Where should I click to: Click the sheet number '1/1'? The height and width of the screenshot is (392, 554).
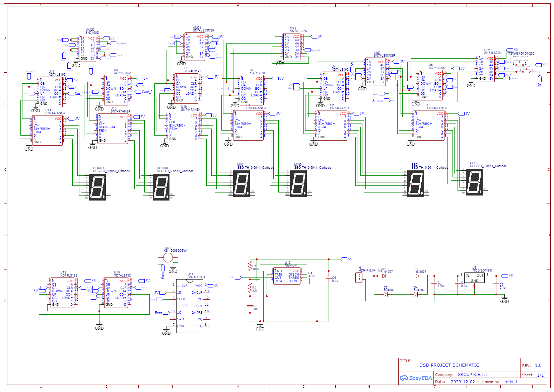pyautogui.click(x=540, y=375)
